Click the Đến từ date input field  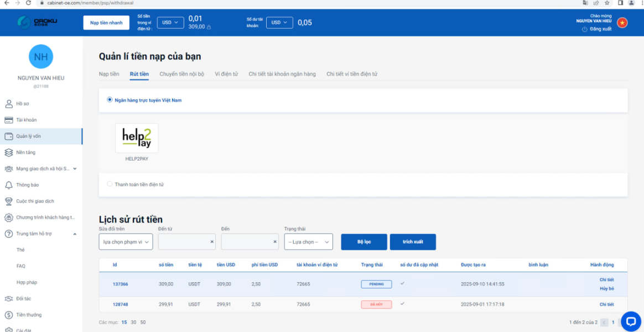[x=184, y=242]
